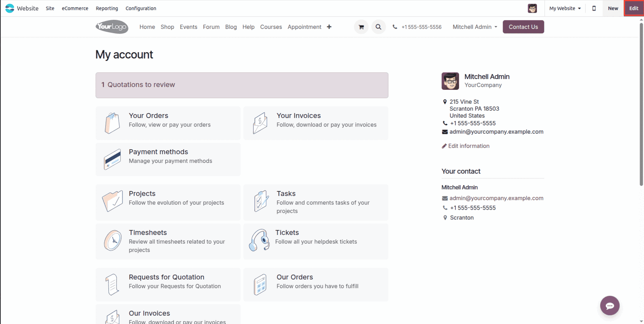Open the Timesheets title link
Image resolution: width=644 pixels, height=324 pixels.
click(x=148, y=233)
